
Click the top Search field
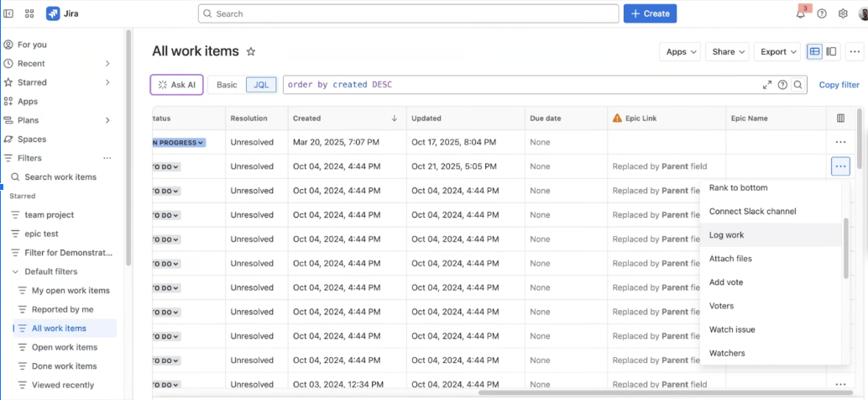(409, 13)
